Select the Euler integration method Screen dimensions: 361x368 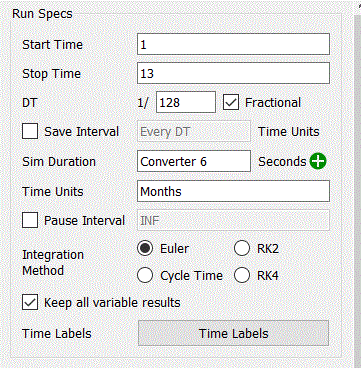click(145, 248)
